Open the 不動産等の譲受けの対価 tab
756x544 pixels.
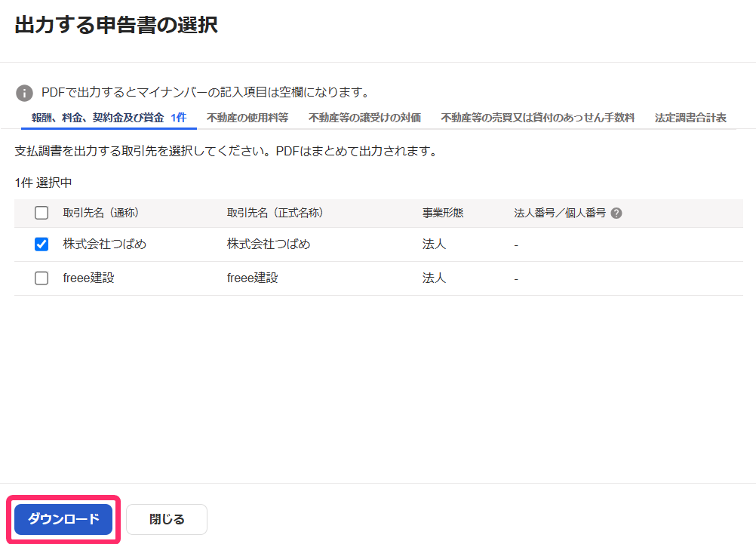(x=364, y=118)
